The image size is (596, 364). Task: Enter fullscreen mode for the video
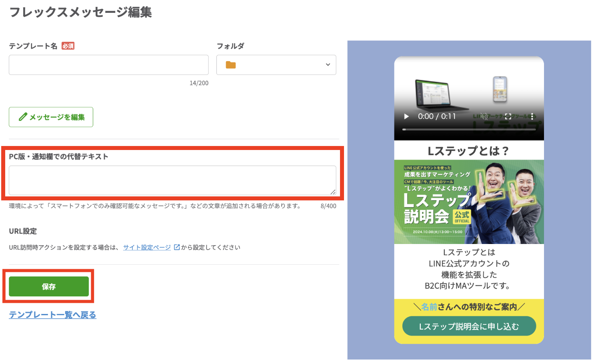pyautogui.click(x=508, y=116)
